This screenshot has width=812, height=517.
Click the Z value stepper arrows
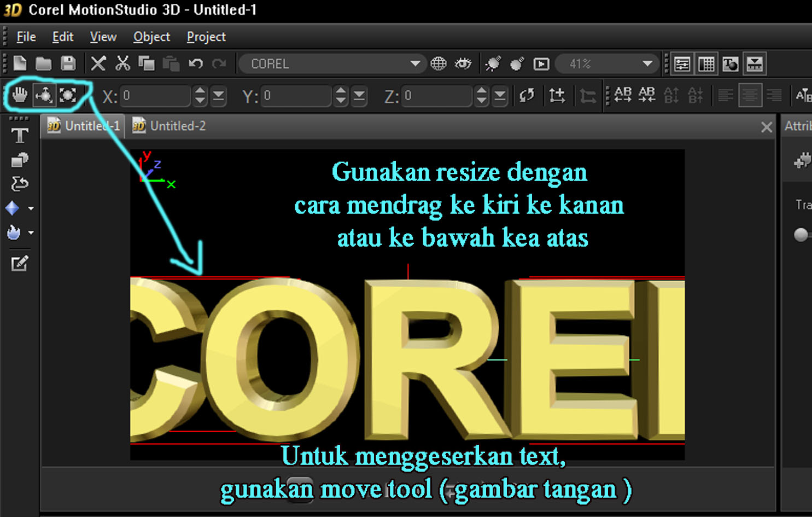coord(482,96)
